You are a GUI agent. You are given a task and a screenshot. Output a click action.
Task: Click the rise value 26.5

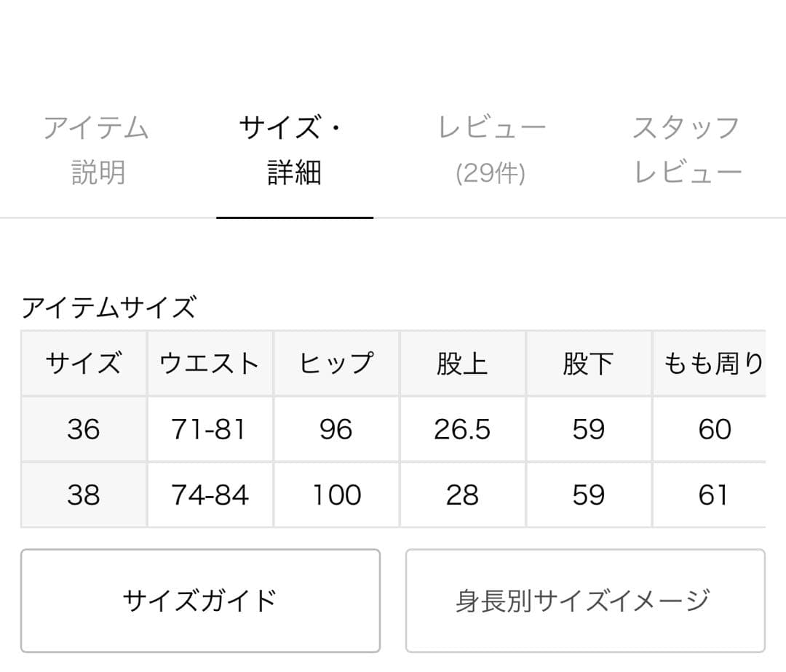463,429
